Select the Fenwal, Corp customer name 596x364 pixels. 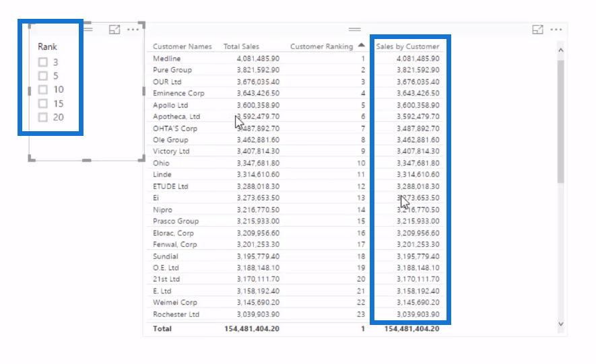point(175,244)
